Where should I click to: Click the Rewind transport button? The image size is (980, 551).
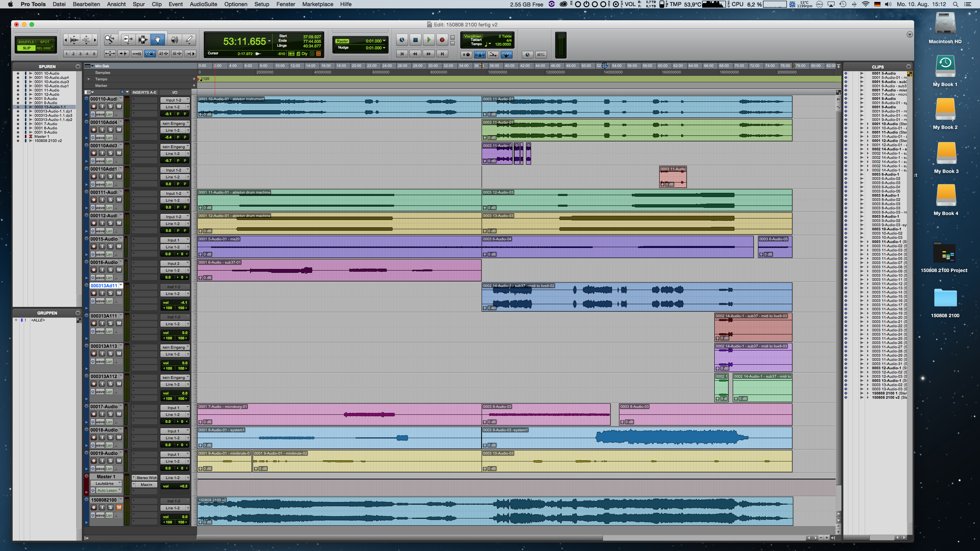415,54
